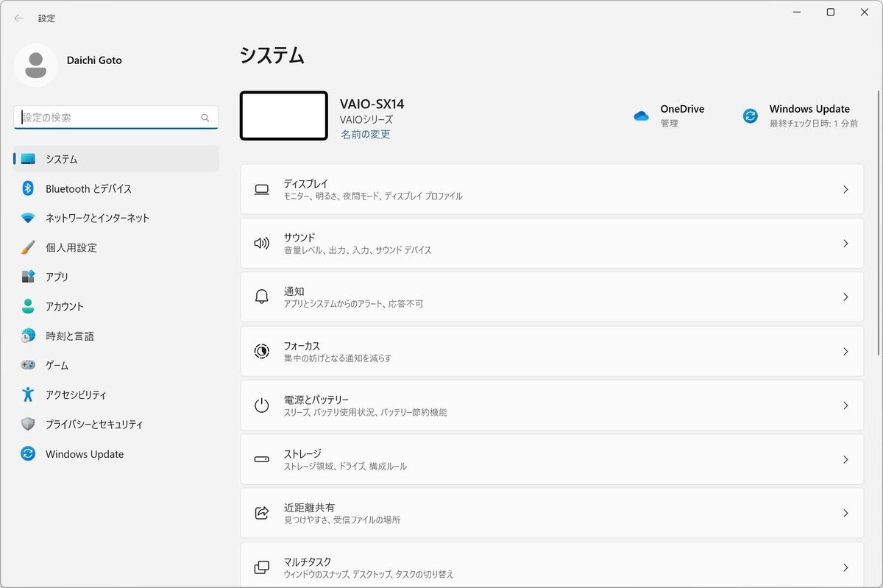Select Bluetooth とデバイス in the sidebar
Screen dimensions: 883x588
pyautogui.click(x=116, y=188)
